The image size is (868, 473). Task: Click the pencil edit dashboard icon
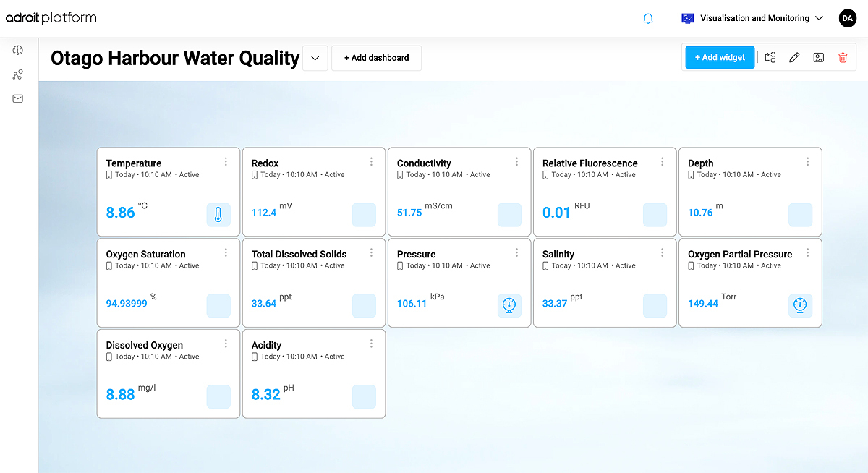click(794, 58)
